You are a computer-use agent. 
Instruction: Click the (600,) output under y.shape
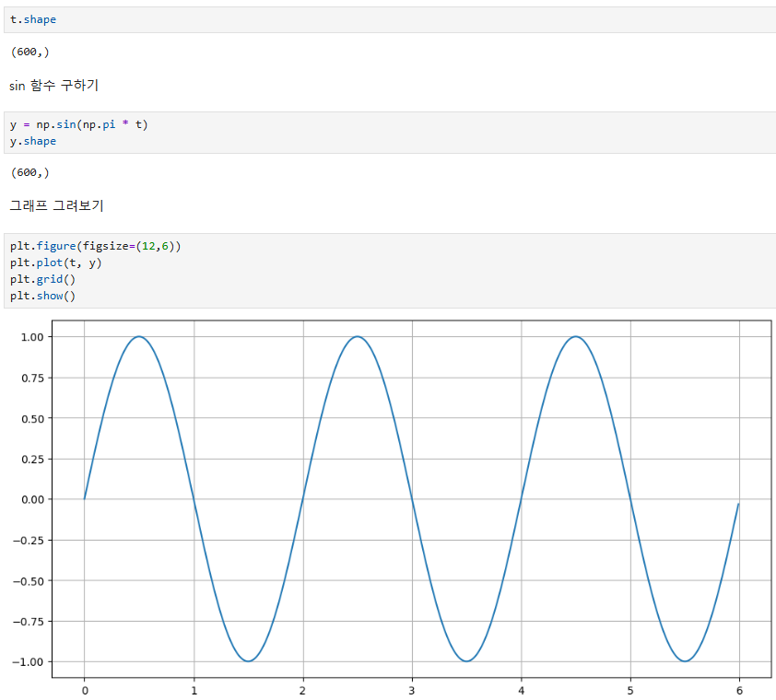click(30, 172)
